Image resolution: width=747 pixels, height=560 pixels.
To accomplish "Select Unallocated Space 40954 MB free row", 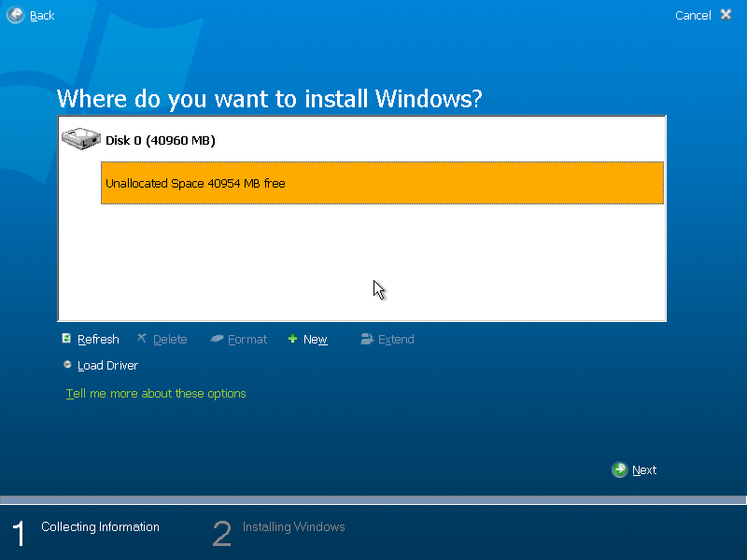I will pos(382,183).
